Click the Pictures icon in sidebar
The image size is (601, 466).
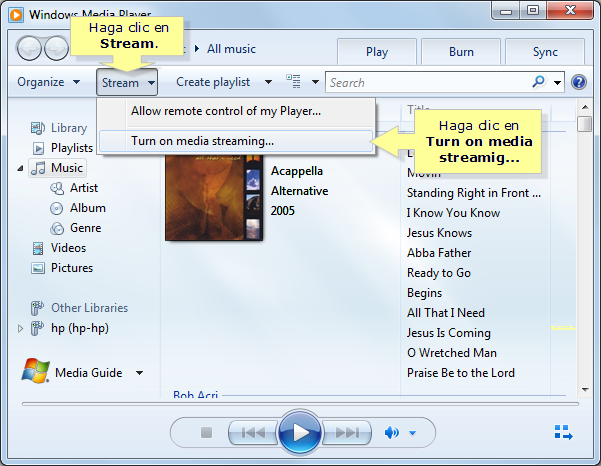click(38, 268)
